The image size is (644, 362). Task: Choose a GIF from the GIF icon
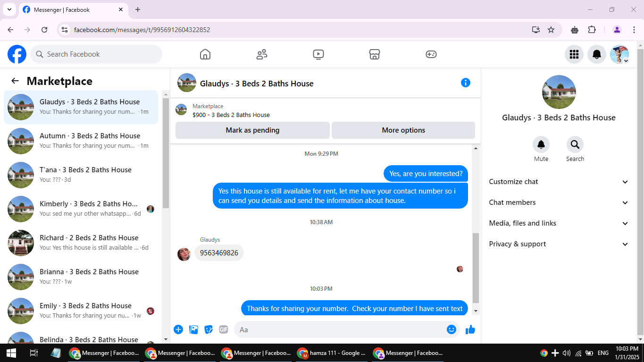pos(224,329)
